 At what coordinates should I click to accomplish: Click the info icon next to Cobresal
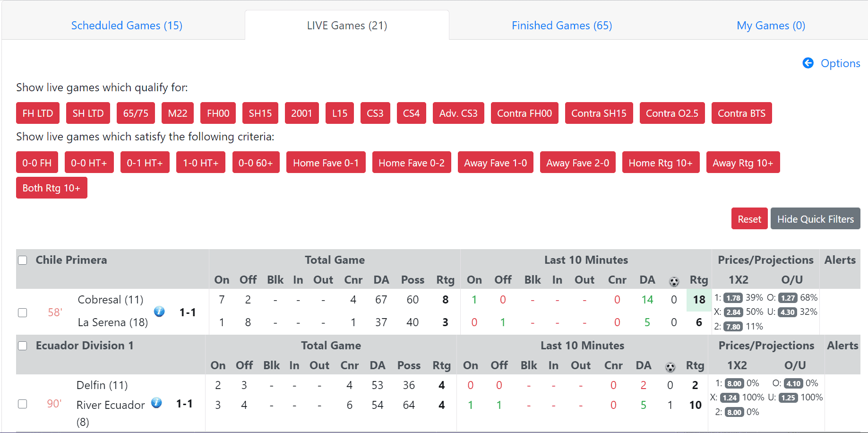coord(159,312)
